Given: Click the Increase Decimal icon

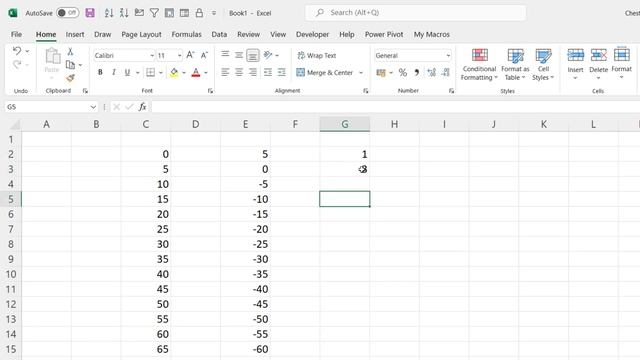Looking at the screenshot, I should 431,73.
